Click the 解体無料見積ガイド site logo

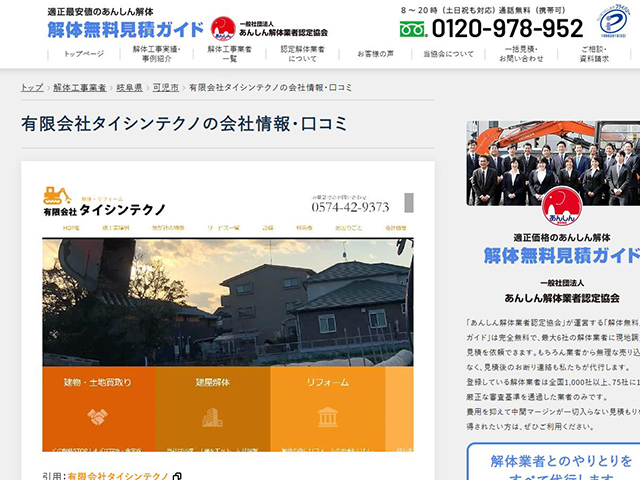click(125, 29)
